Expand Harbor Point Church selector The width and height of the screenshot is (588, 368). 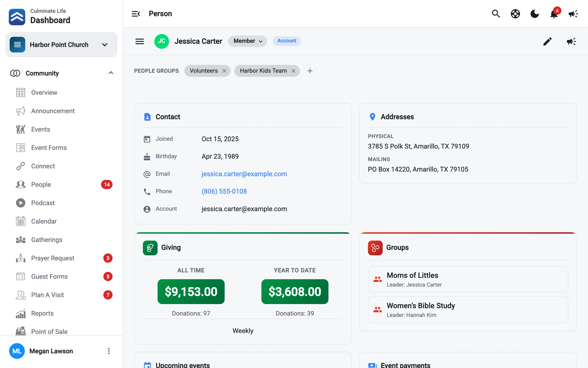tap(61, 45)
